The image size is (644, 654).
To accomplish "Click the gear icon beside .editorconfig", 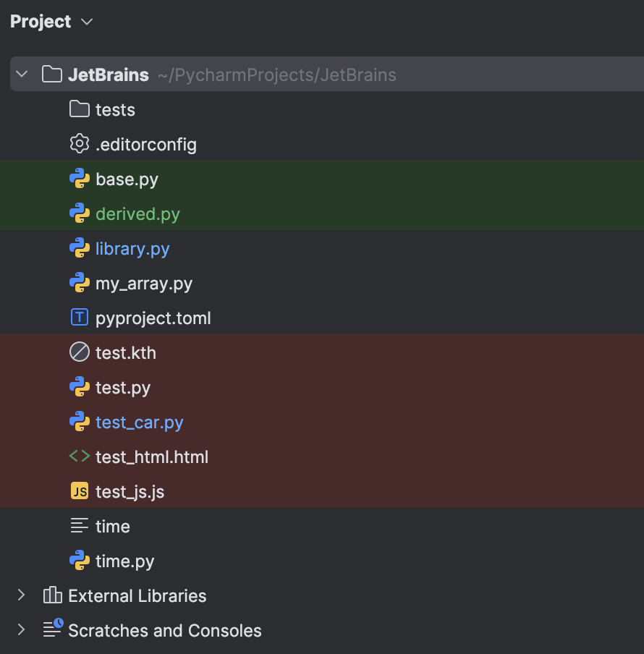I will point(80,144).
